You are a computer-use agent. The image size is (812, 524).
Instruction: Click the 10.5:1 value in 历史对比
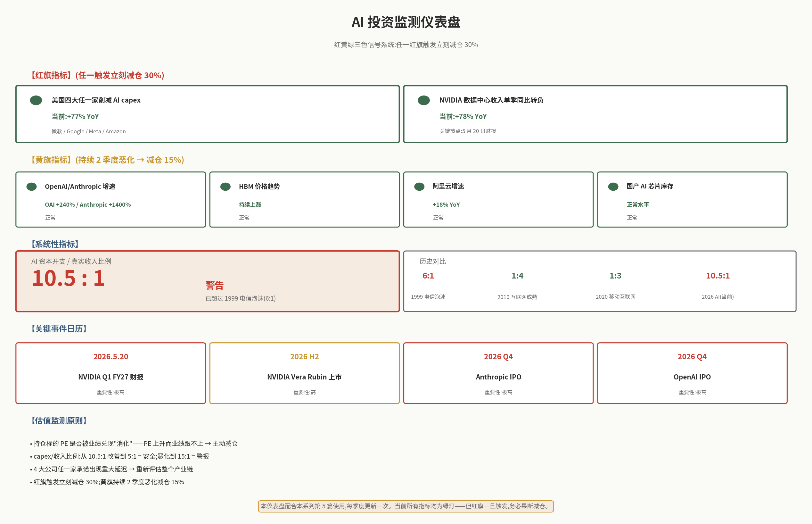tap(718, 276)
